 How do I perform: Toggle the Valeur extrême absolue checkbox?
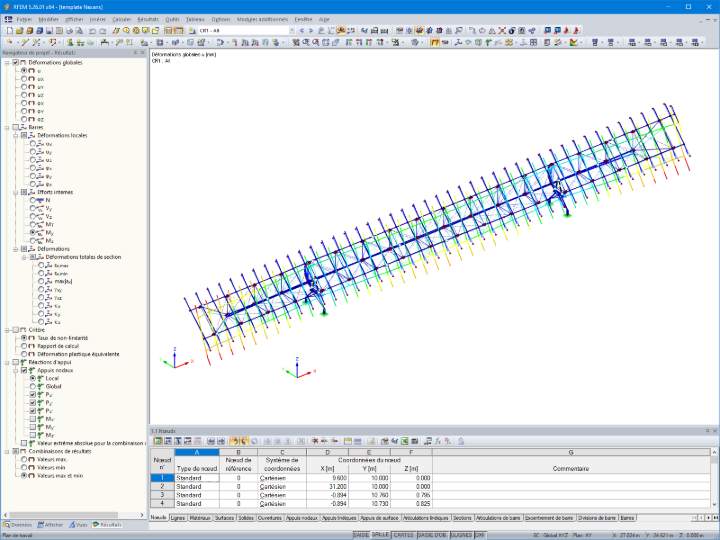coord(24,443)
